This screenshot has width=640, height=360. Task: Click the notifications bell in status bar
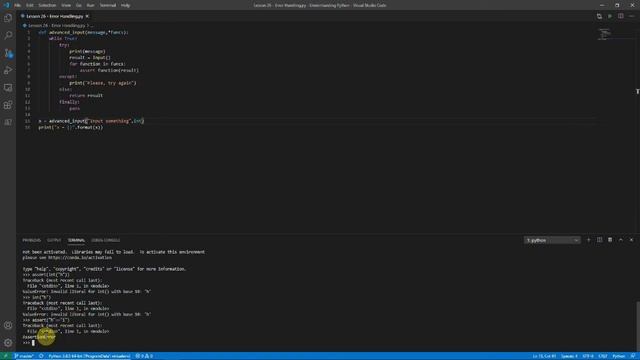point(633,356)
